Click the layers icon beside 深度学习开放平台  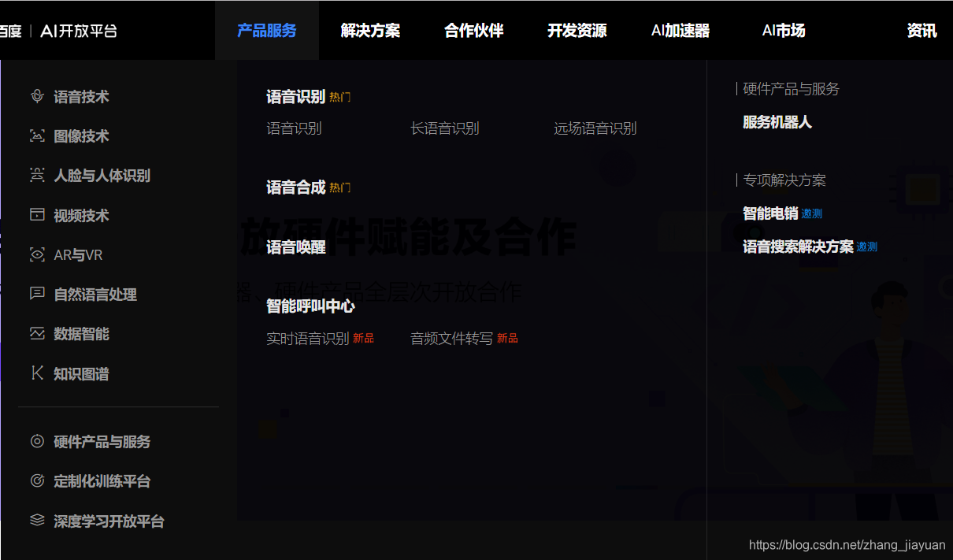pyautogui.click(x=37, y=520)
